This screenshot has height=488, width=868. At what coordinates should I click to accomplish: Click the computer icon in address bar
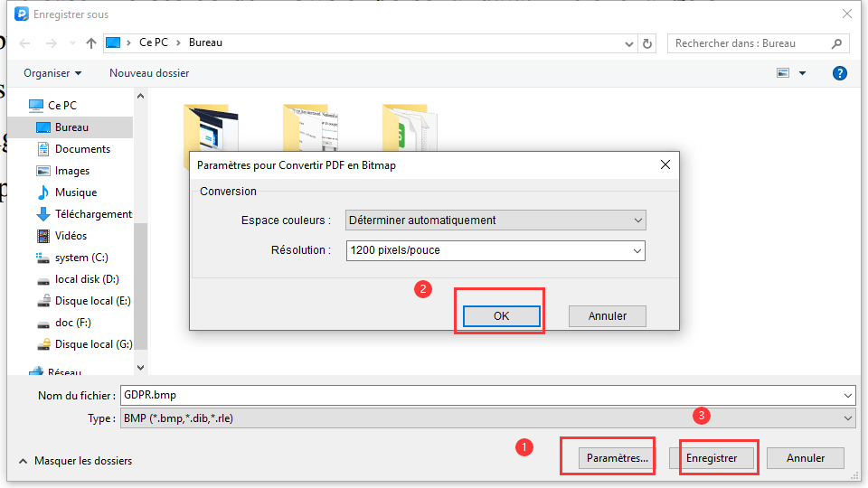[x=113, y=42]
